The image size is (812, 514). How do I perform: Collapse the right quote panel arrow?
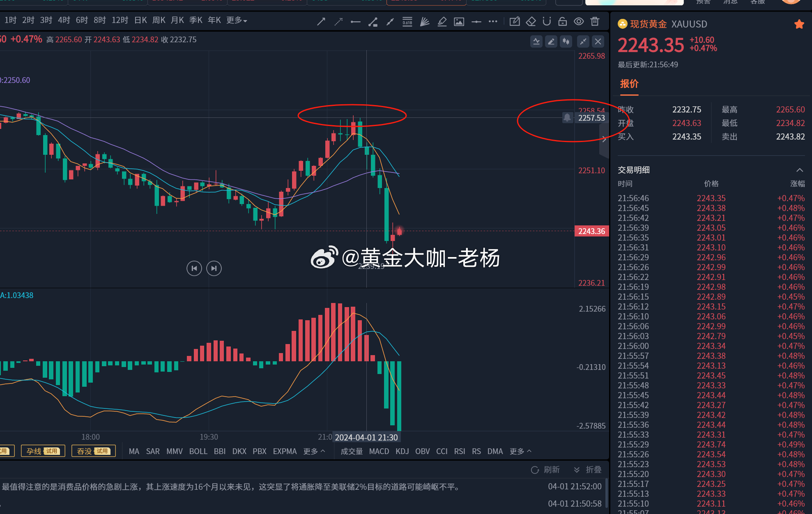point(604,139)
